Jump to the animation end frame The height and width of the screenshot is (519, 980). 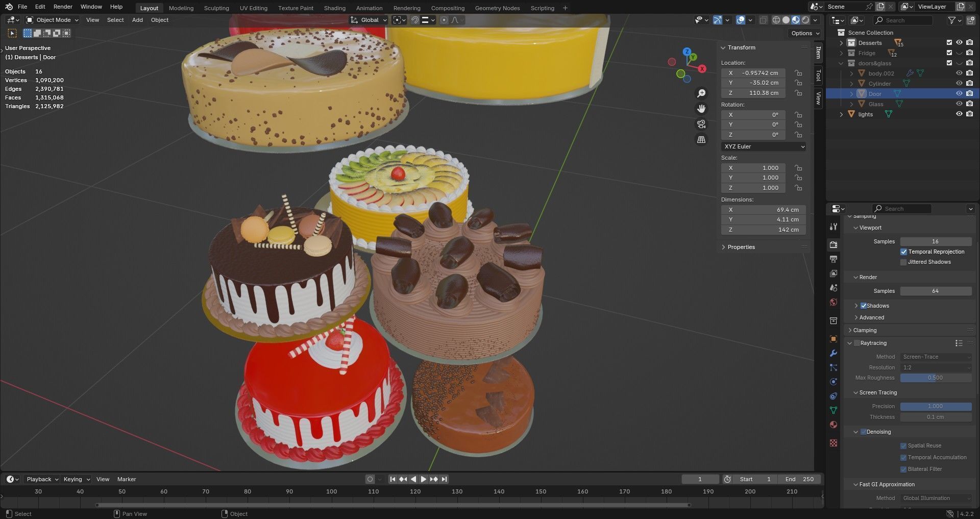tap(444, 480)
